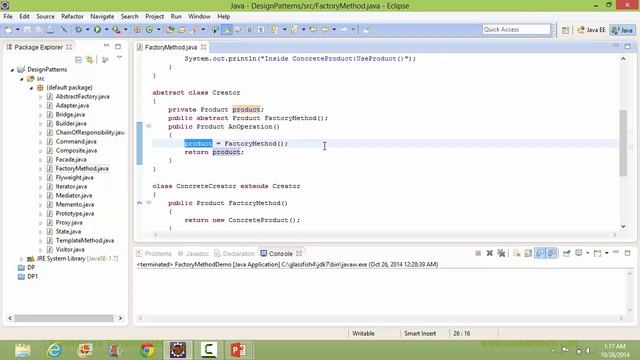Click the Save toolbar icon
Screen dimensions: 640x360
(x=27, y=29)
